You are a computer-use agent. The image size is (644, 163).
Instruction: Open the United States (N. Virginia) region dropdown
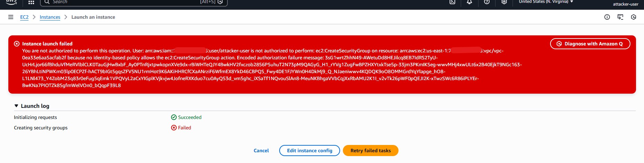coord(546,2)
